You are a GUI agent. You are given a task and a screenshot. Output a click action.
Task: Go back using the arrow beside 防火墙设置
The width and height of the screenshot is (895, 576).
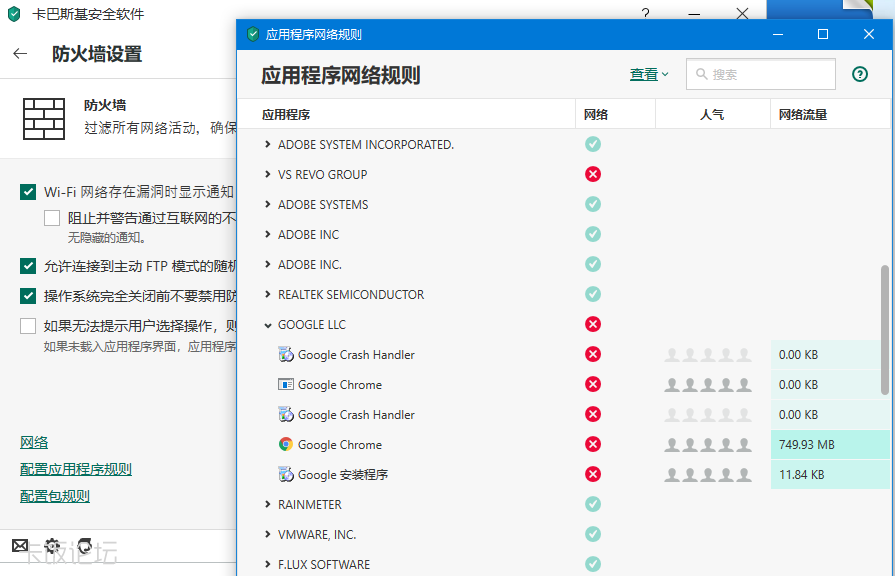point(20,54)
